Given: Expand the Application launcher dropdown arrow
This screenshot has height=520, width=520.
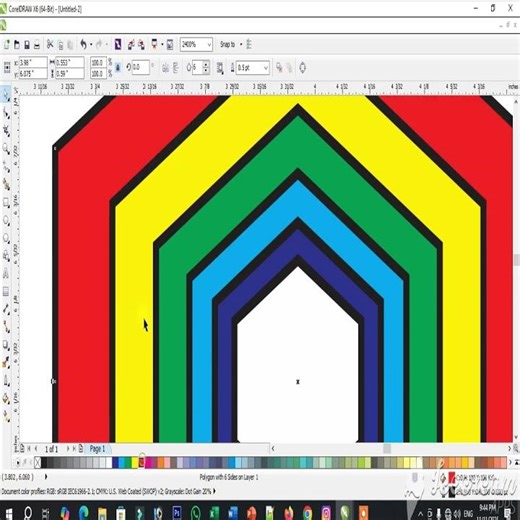Looking at the screenshot, I should point(162,44).
